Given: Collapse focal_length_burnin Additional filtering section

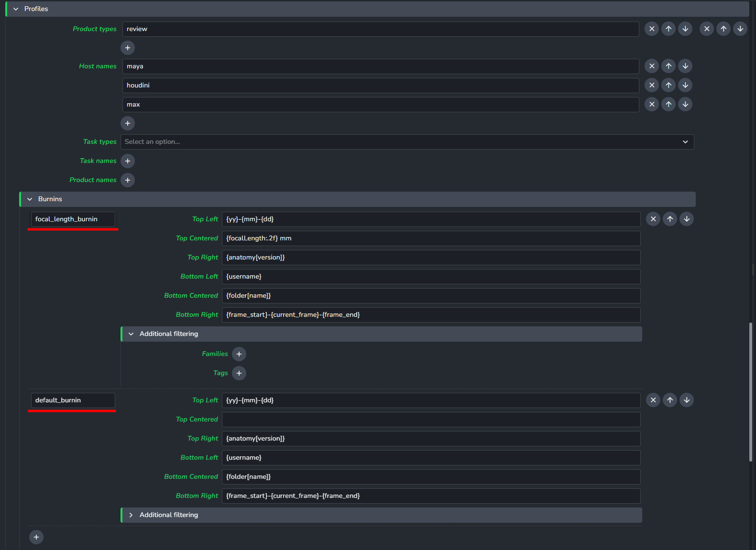Looking at the screenshot, I should coord(131,334).
